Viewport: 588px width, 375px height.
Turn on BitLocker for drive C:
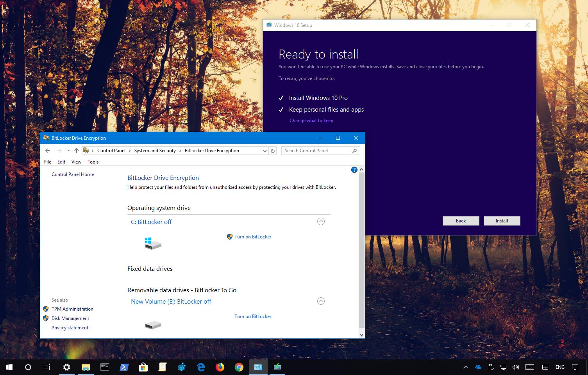253,236
